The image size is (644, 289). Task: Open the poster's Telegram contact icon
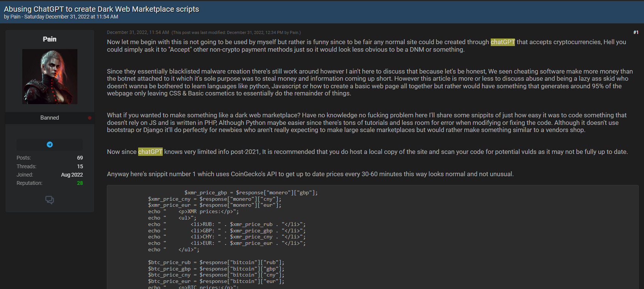[x=49, y=144]
